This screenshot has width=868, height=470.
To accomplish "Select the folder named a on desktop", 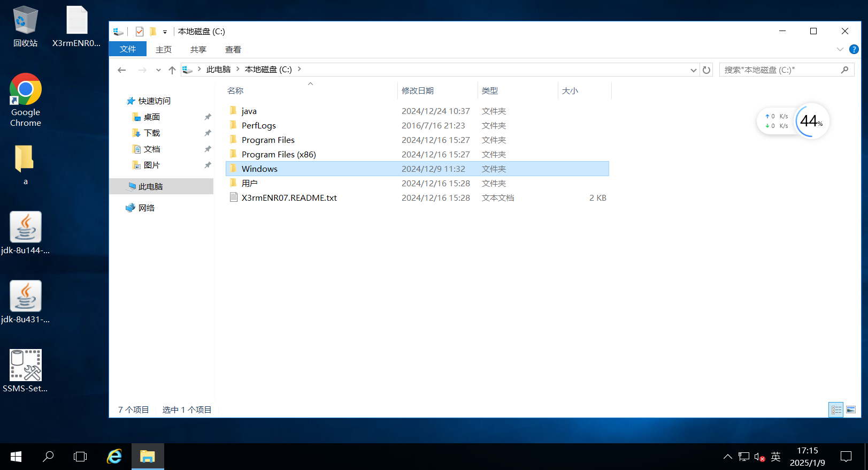I will click(x=25, y=165).
